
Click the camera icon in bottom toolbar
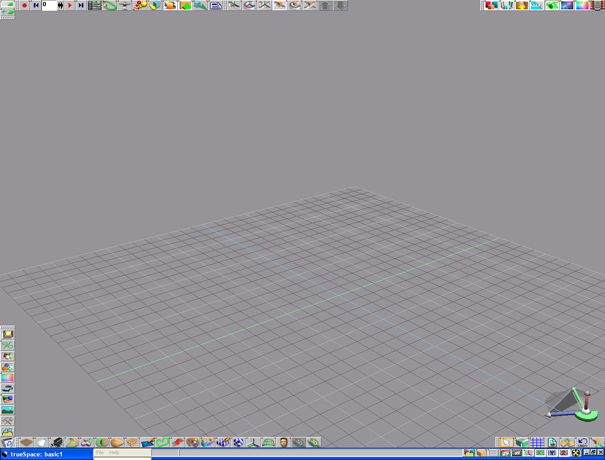[56, 442]
